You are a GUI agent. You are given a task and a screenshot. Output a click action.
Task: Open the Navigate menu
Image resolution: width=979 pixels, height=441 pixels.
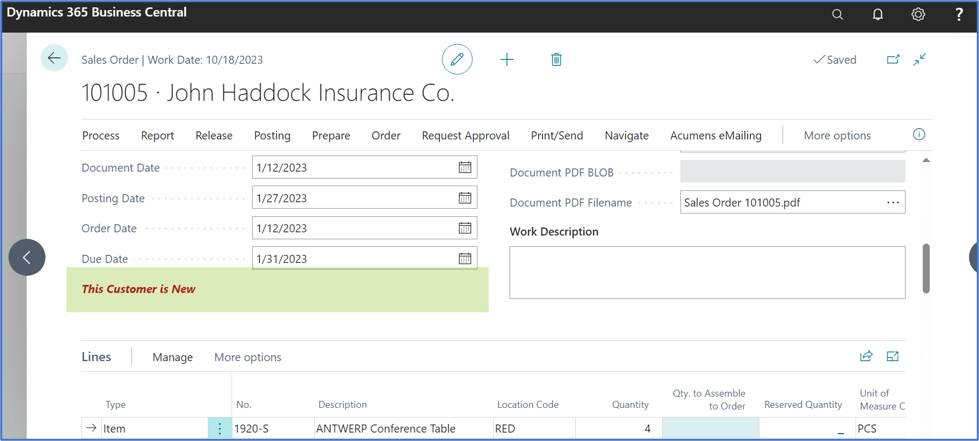point(626,136)
